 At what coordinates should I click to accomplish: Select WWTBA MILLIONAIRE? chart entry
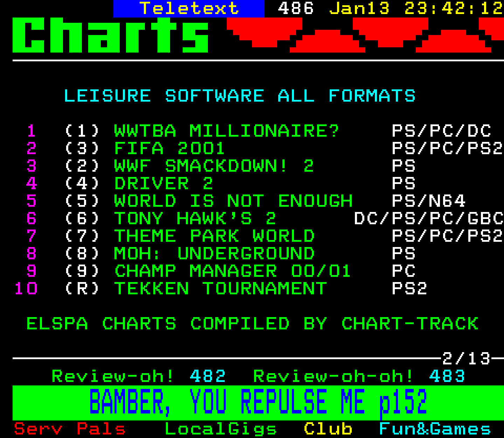pos(227,131)
